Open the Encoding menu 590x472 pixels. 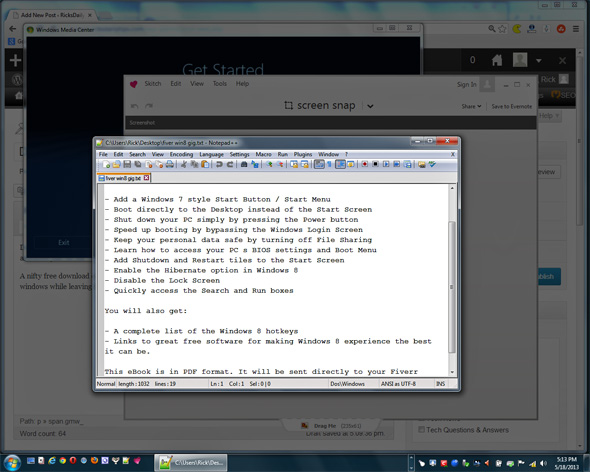pyautogui.click(x=181, y=154)
